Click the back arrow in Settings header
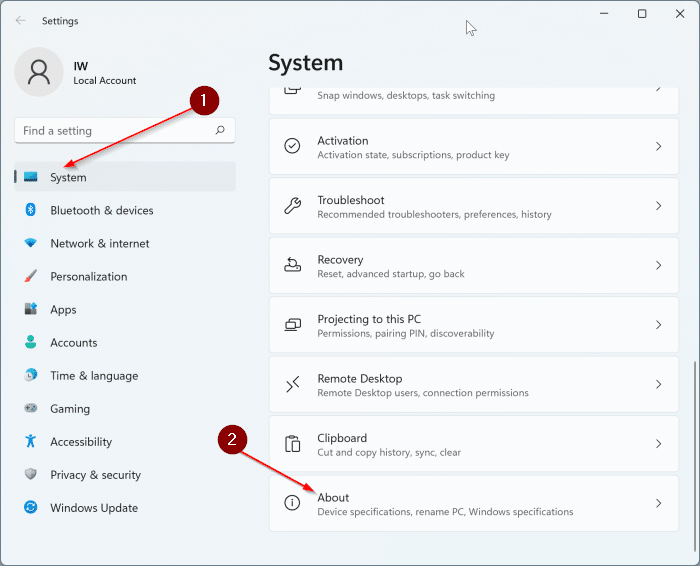700x566 pixels. pyautogui.click(x=21, y=21)
